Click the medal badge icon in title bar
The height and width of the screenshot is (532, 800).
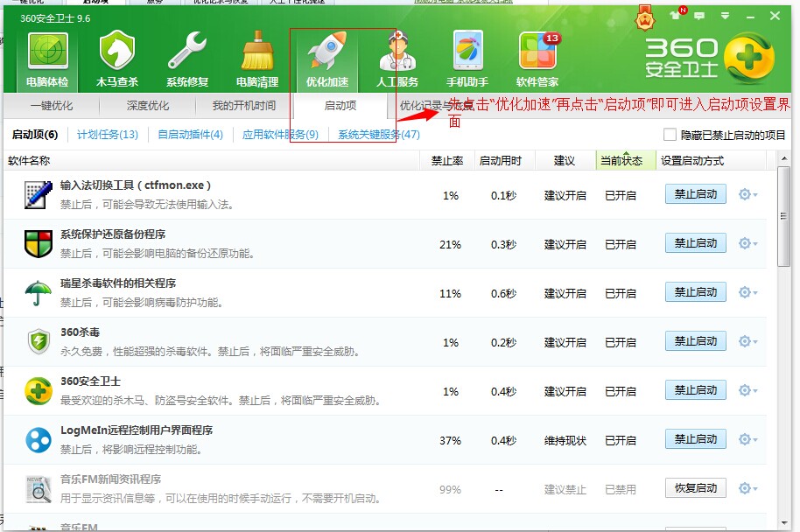click(x=645, y=19)
